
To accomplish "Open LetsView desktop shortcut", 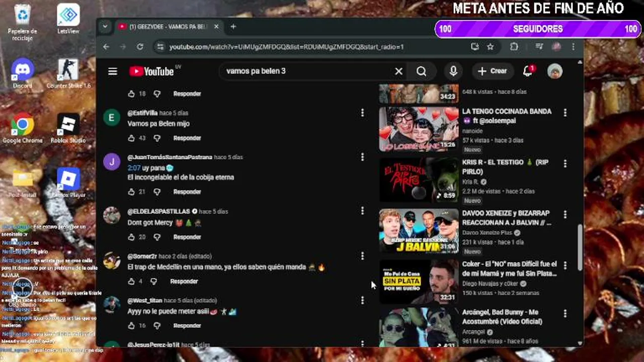I will coord(68,19).
